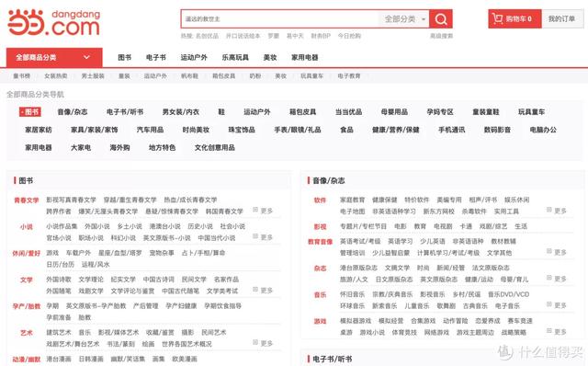The width and height of the screenshot is (588, 366).
Task: Click the 青春文学 red category label
Action: pyautogui.click(x=27, y=200)
